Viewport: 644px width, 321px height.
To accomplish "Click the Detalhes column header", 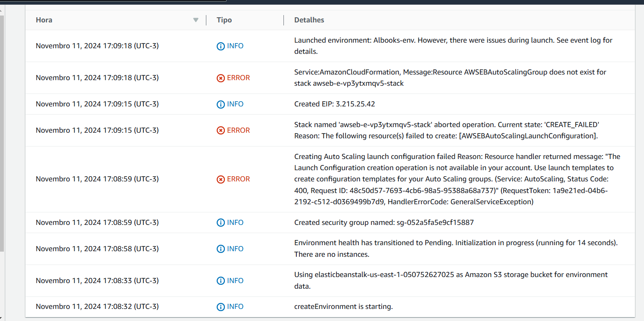I will [309, 20].
